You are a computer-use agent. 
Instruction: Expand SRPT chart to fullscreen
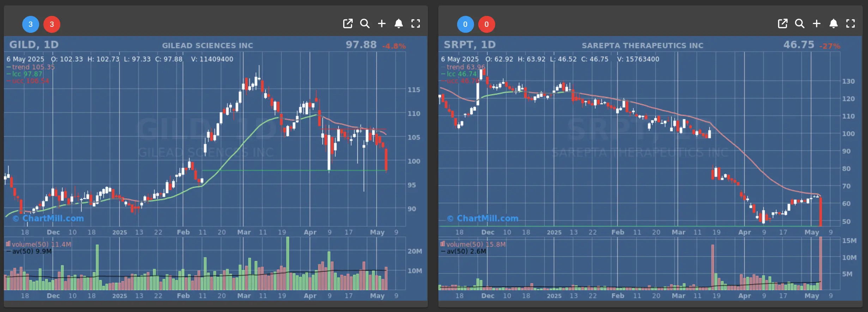click(851, 24)
